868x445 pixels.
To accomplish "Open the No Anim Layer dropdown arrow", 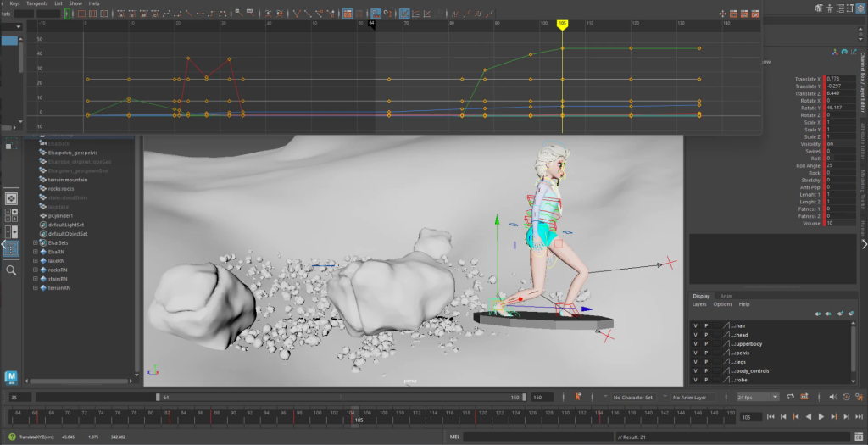I will 665,397.
